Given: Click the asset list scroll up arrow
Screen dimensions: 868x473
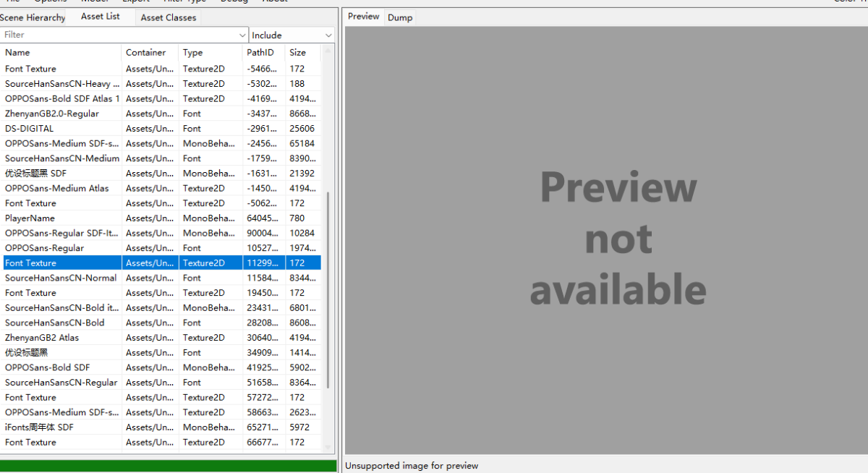Looking at the screenshot, I should 329,51.
